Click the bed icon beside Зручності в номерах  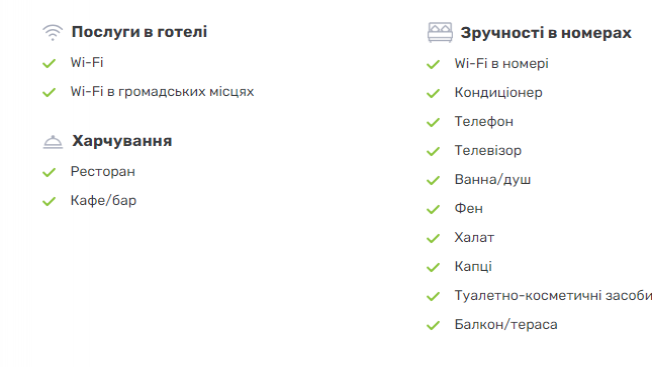point(440,33)
